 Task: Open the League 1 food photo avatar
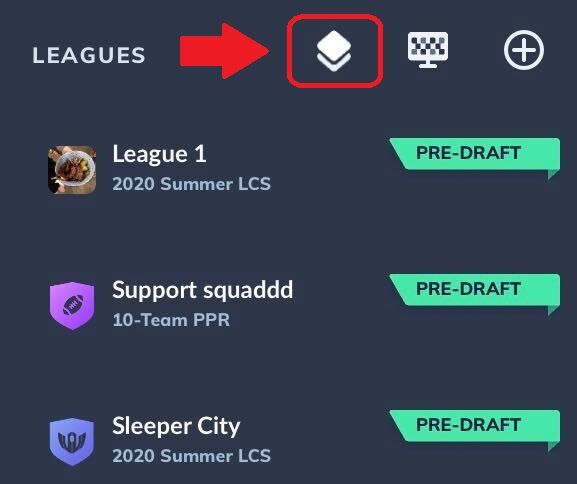[x=72, y=170]
